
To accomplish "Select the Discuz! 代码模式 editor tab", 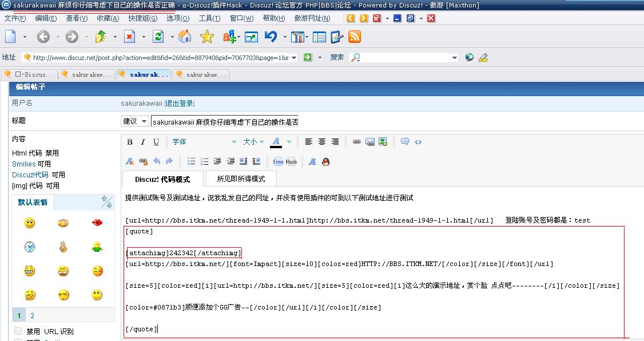I will (x=162, y=179).
